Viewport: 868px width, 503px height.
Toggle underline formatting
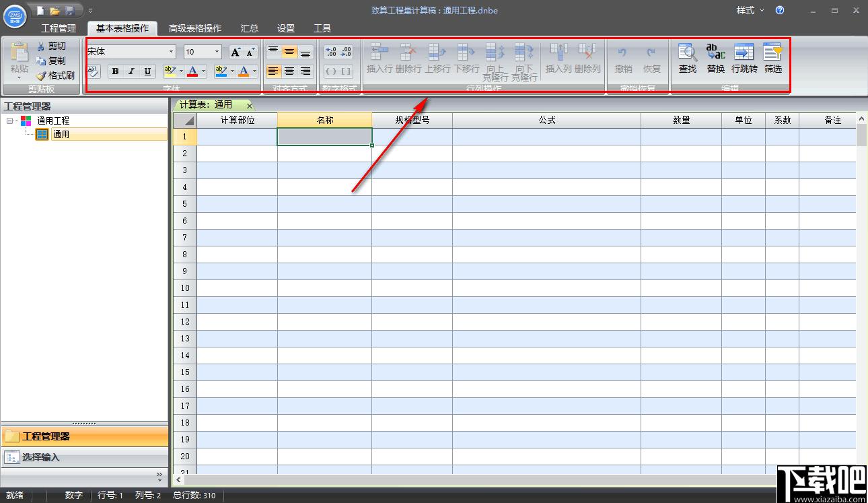pyautogui.click(x=147, y=71)
